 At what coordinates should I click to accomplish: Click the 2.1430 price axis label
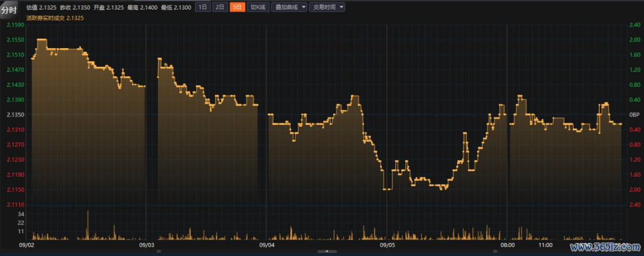point(16,85)
